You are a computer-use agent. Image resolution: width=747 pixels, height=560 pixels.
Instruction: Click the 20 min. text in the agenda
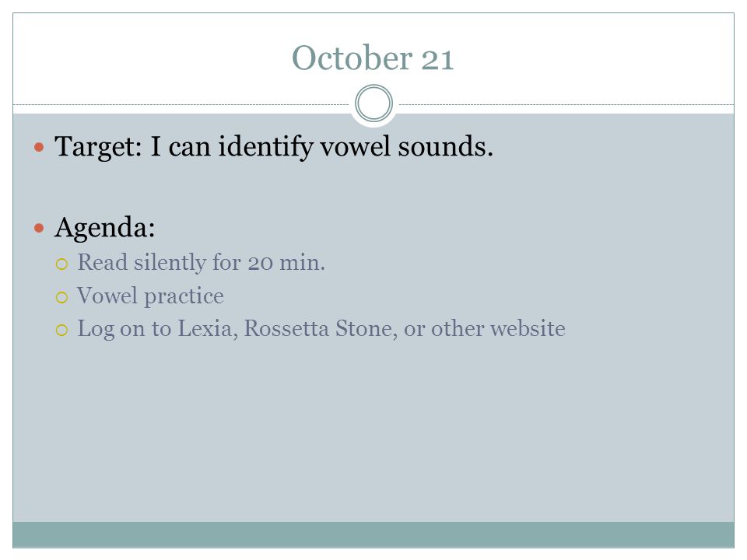[286, 263]
